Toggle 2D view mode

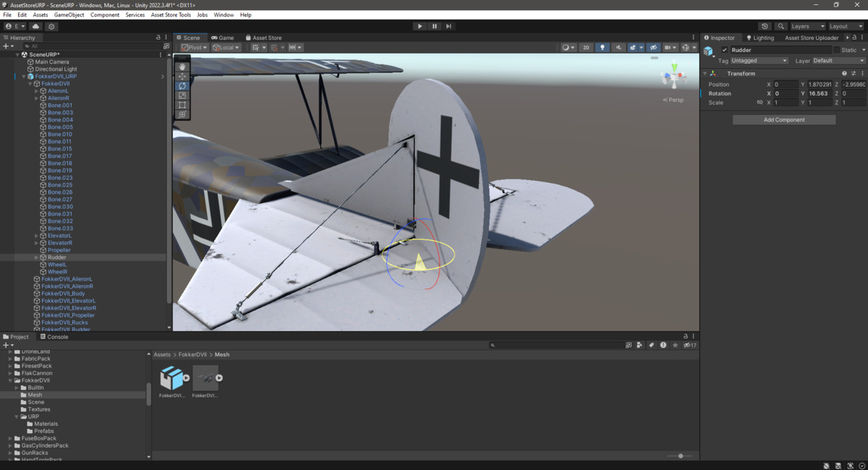(x=587, y=47)
